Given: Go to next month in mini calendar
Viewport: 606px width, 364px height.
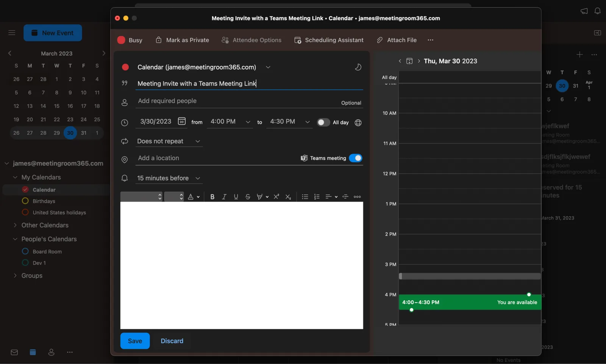Looking at the screenshot, I should [103, 53].
